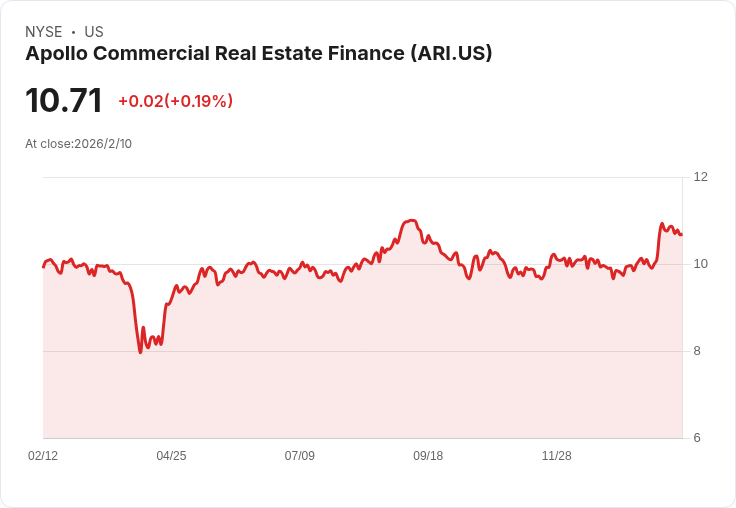Click the 07/09 date label on the axis
This screenshot has height=508, width=736.
pos(299,455)
